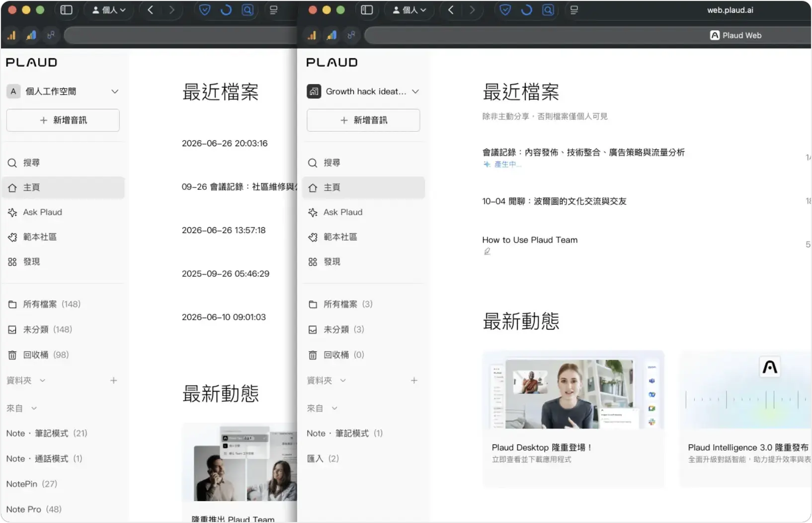Click search extension icon in left window toolbar
Screen dimensions: 812x523
pyautogui.click(x=247, y=10)
